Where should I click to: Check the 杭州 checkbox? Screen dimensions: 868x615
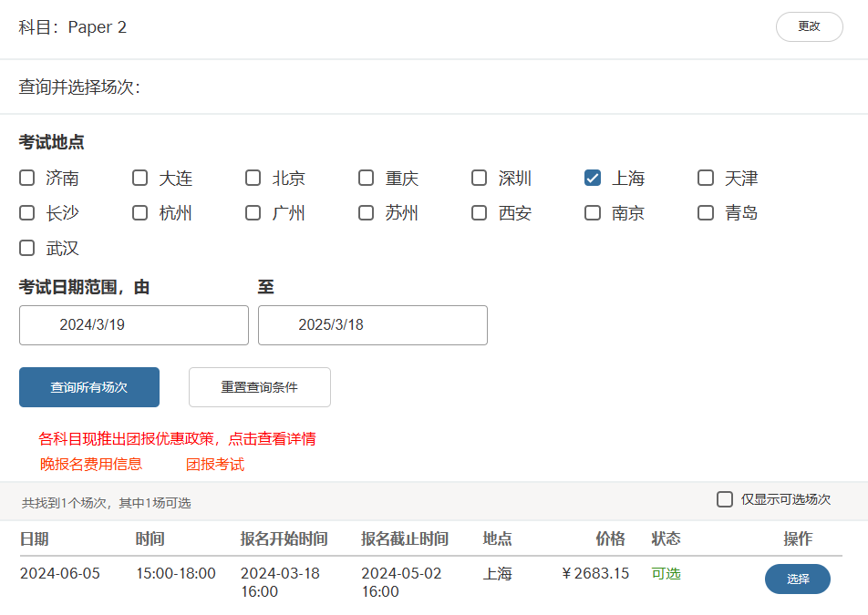(140, 213)
